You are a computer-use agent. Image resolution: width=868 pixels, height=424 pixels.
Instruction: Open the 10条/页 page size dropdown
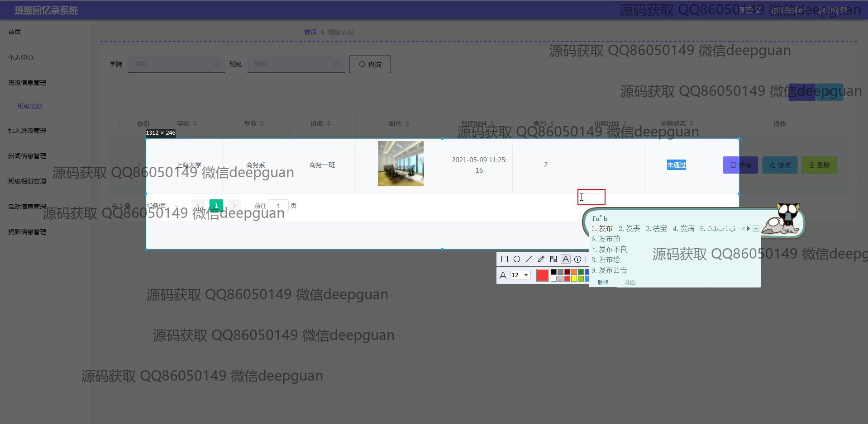tap(163, 206)
